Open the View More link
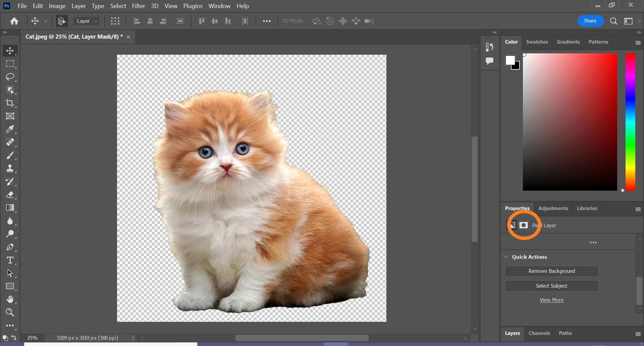This screenshot has width=644, height=346. click(551, 300)
